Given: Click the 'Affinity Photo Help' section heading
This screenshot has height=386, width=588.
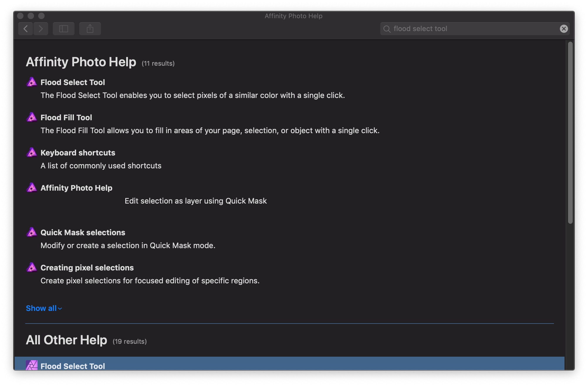Looking at the screenshot, I should 81,62.
